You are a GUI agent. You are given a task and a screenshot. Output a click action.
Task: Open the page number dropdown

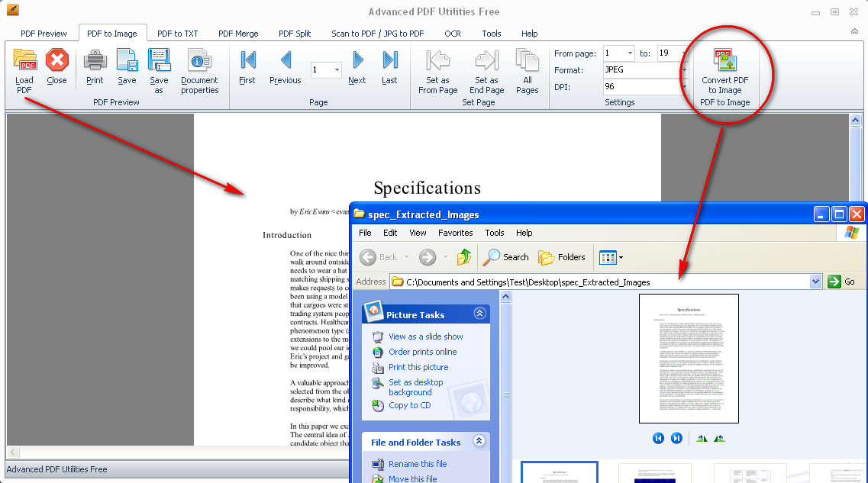[x=337, y=70]
